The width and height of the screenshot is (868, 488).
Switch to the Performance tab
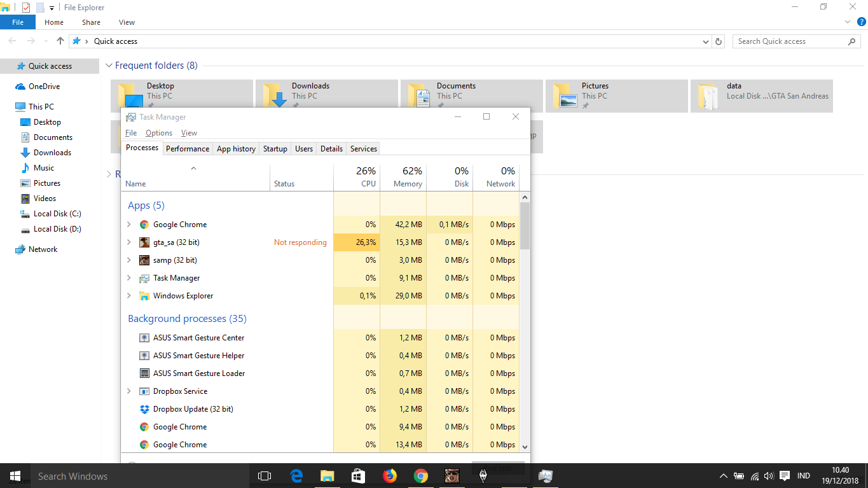[188, 149]
